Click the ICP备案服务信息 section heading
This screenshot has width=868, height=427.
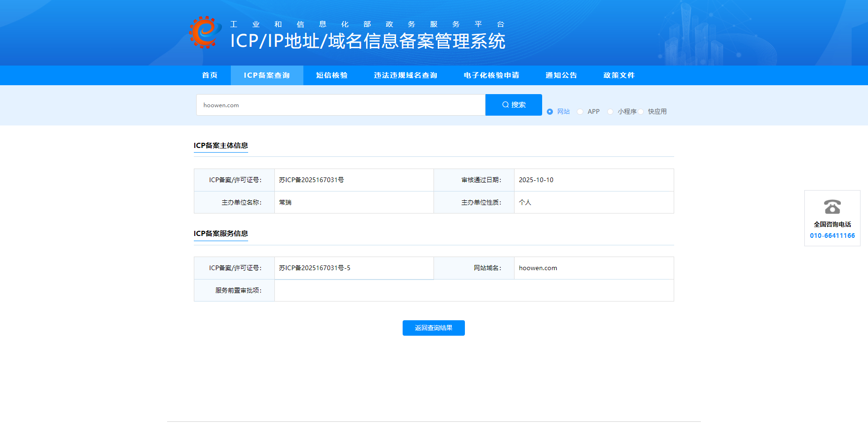coord(221,234)
